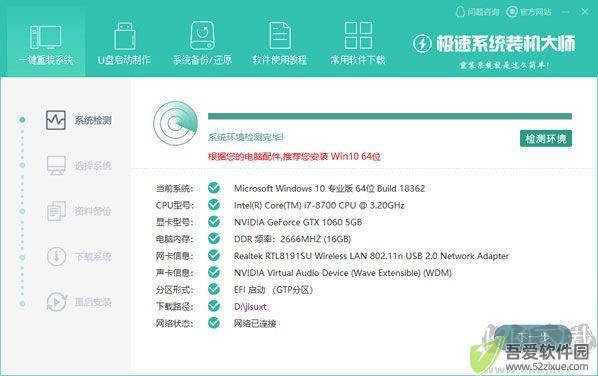Click the checkmark beside 网络状态
This screenshot has width=598, height=376.
[214, 323]
